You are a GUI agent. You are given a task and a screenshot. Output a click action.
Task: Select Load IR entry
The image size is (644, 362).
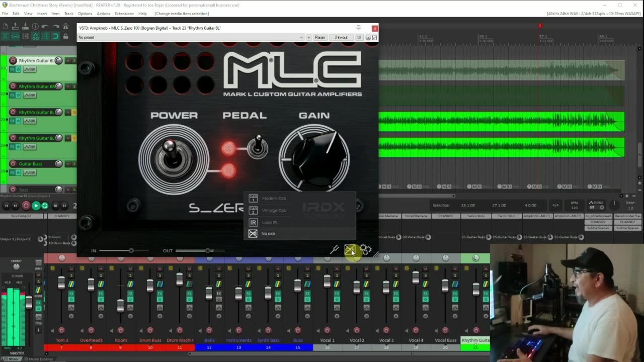299,222
